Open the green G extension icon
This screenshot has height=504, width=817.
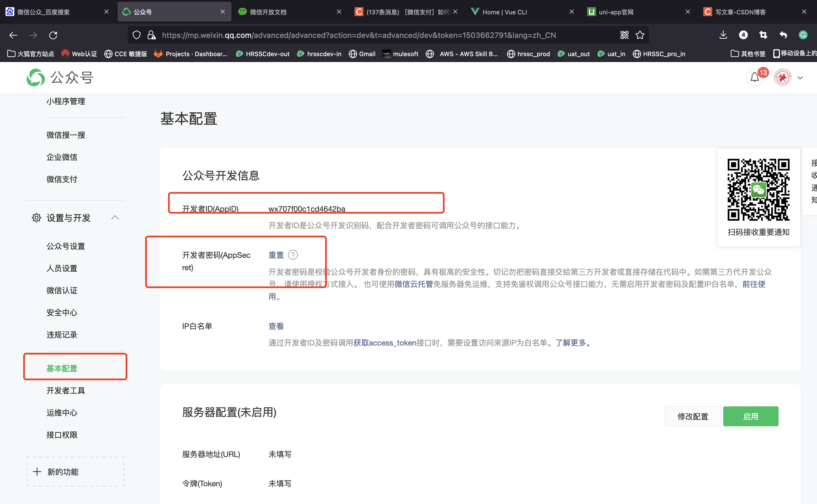pos(803,35)
